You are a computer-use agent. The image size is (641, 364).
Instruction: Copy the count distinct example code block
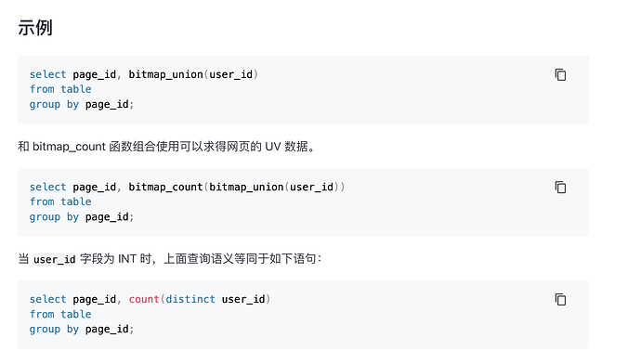pyautogui.click(x=560, y=299)
